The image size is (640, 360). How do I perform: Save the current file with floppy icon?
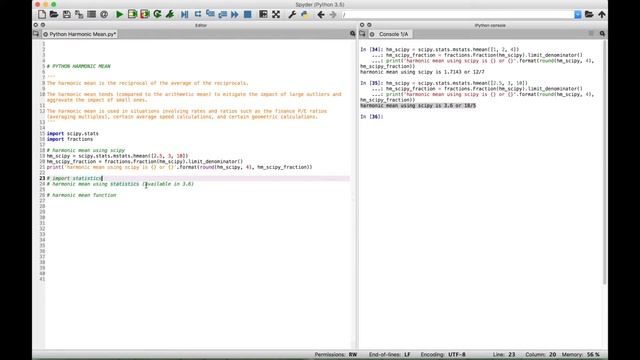click(67, 14)
